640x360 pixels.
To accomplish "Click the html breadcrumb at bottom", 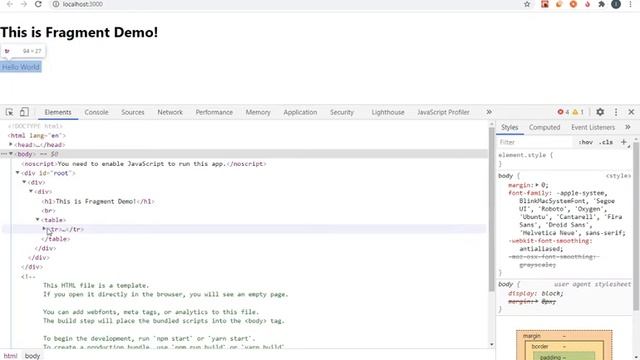I will pos(11,356).
